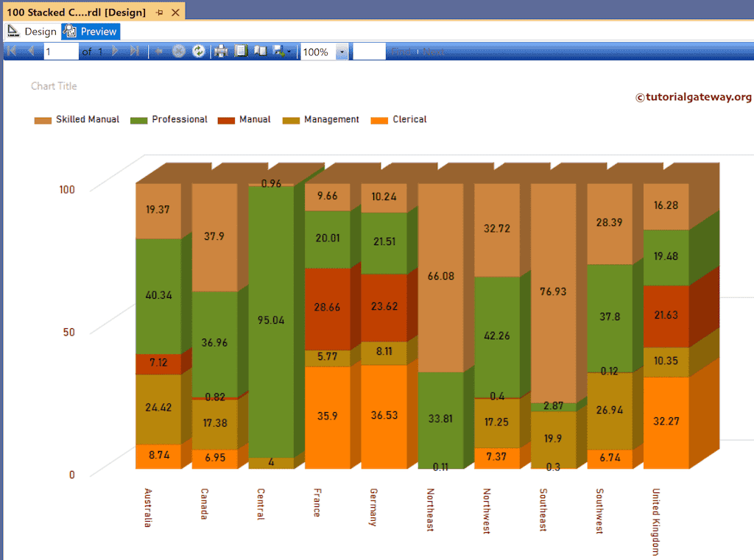754x560 pixels.
Task: Open the export format dropdown
Action: [x=289, y=51]
